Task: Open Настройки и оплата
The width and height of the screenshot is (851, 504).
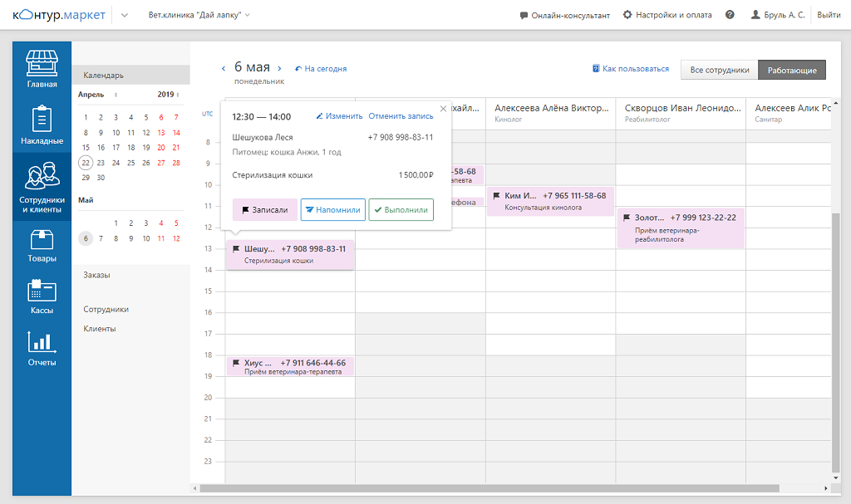Action: click(667, 15)
